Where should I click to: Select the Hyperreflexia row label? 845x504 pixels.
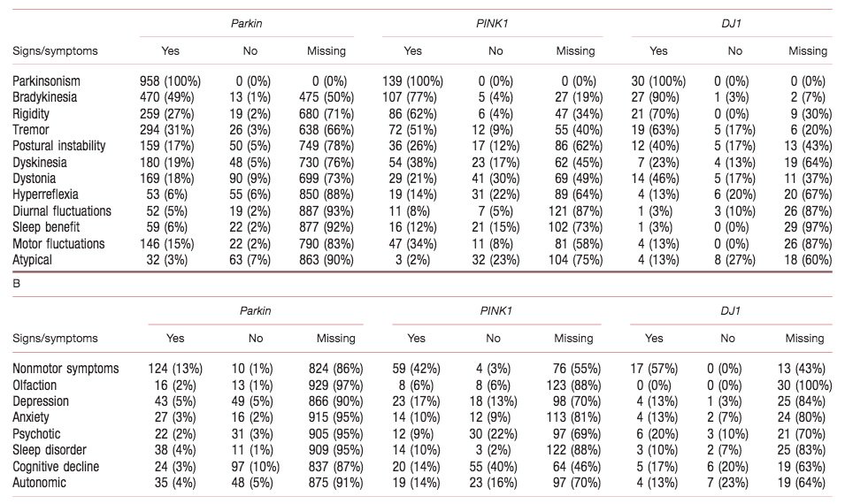point(45,195)
